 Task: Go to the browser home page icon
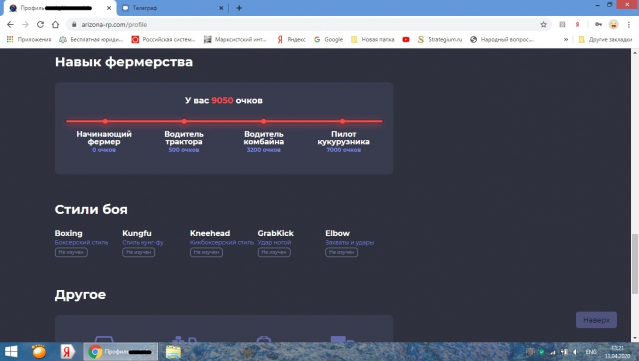55,24
